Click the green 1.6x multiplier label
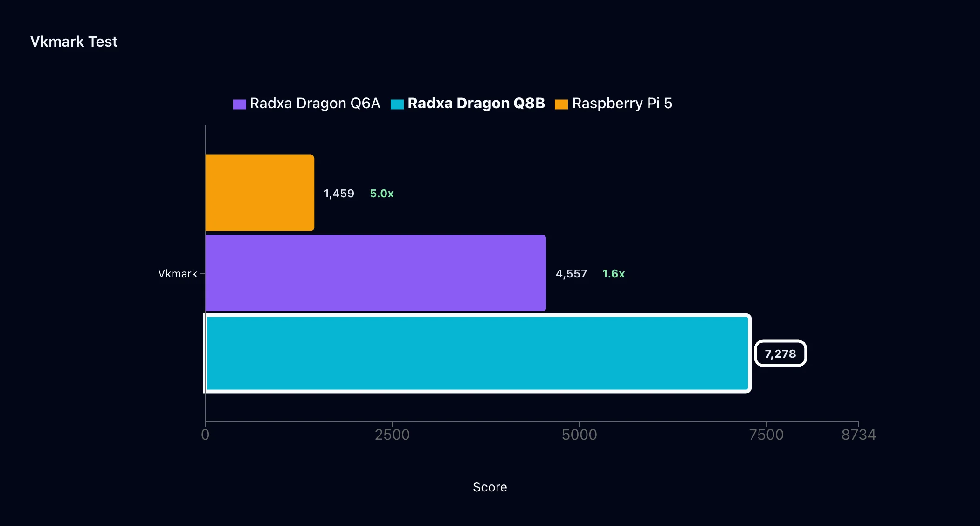This screenshot has width=980, height=526. [614, 274]
